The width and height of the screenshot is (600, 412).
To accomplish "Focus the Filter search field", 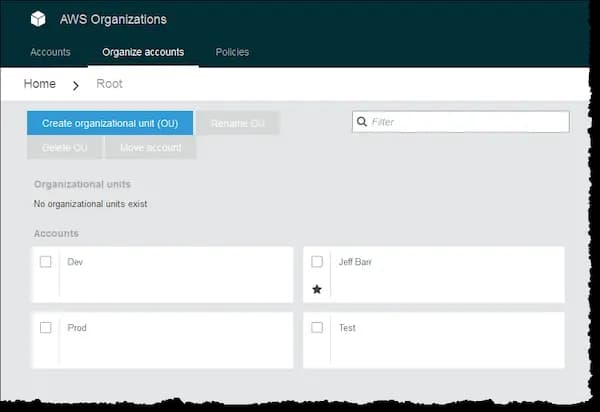I will pos(466,122).
